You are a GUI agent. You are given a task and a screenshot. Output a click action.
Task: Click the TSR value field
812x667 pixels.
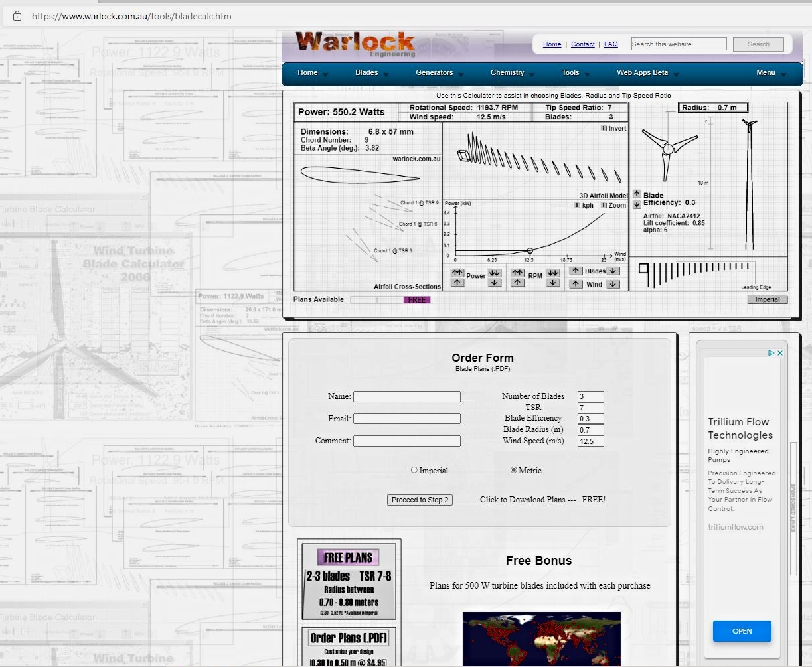(591, 408)
